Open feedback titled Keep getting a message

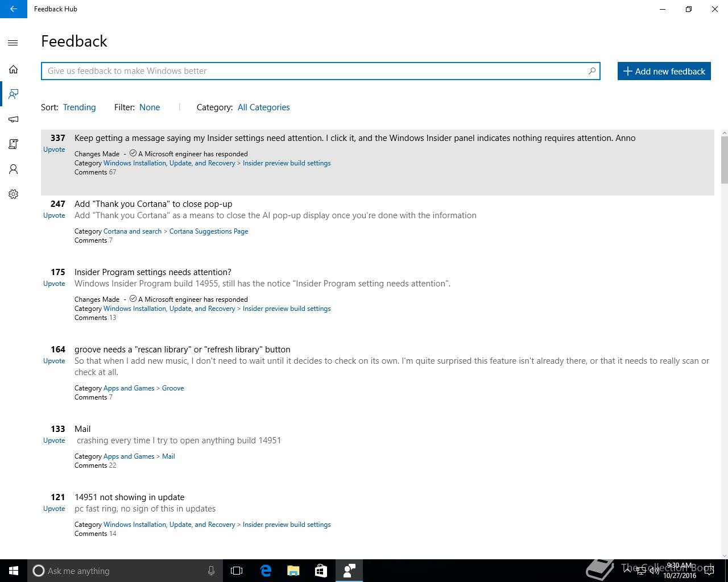click(355, 138)
